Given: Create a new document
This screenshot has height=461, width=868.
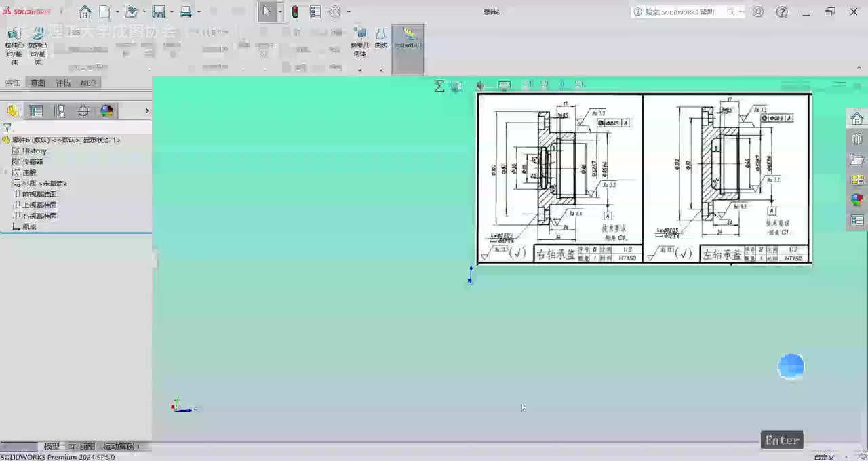Looking at the screenshot, I should point(104,12).
